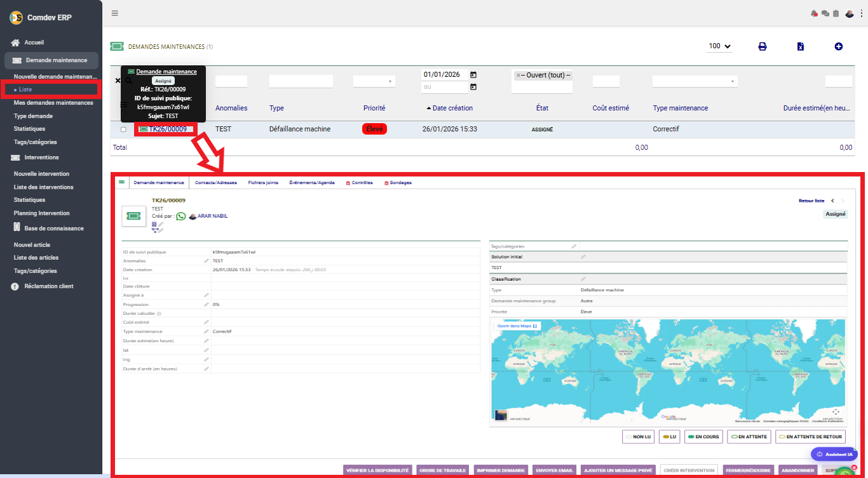
Task: Edit the Solution initial pencil icon
Action: (583, 256)
